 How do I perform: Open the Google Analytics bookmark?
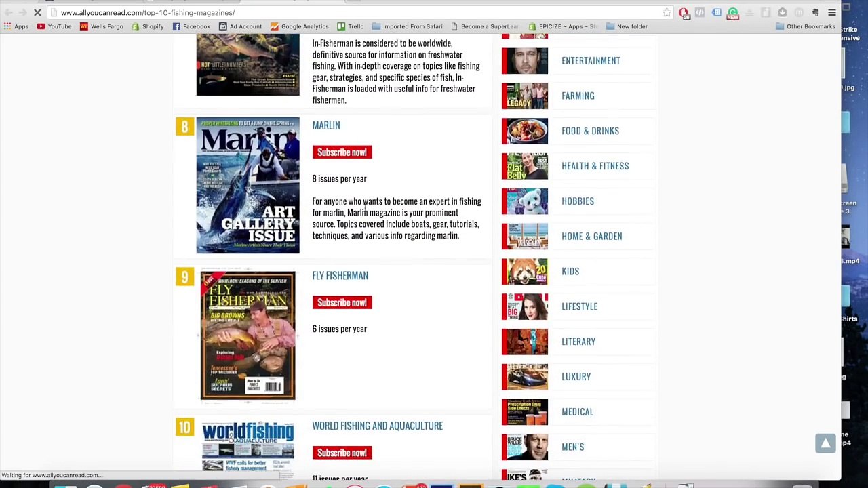click(x=299, y=26)
